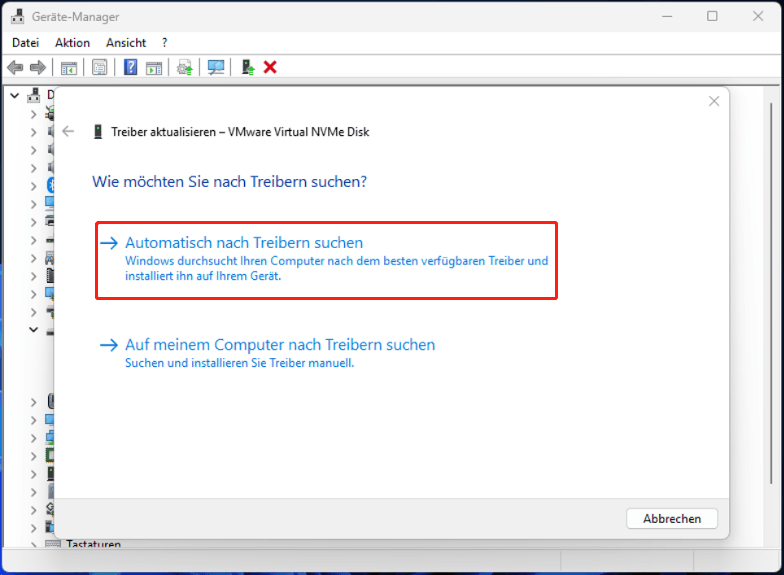
Task: Click the gear update driver icon
Action: pos(185,68)
